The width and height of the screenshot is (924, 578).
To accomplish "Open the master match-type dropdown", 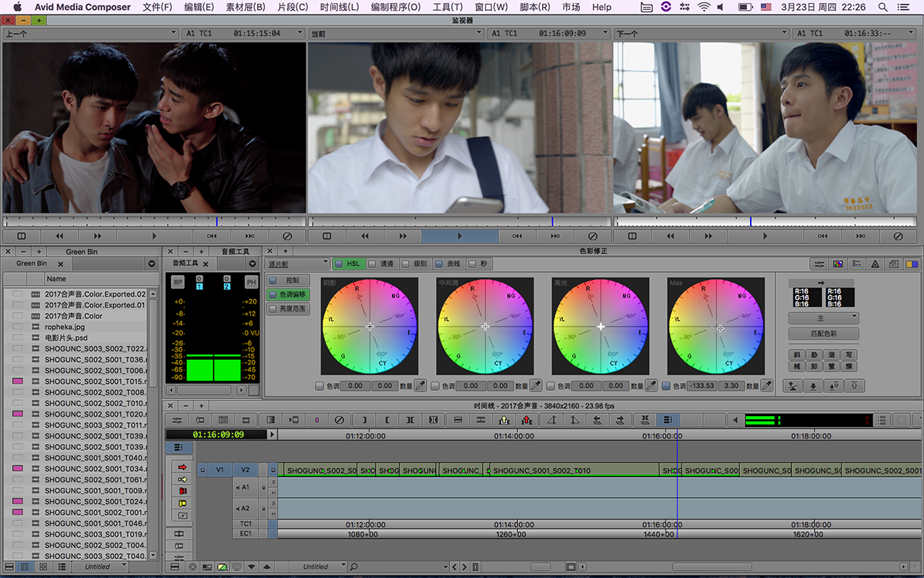I will pyautogui.click(x=823, y=318).
